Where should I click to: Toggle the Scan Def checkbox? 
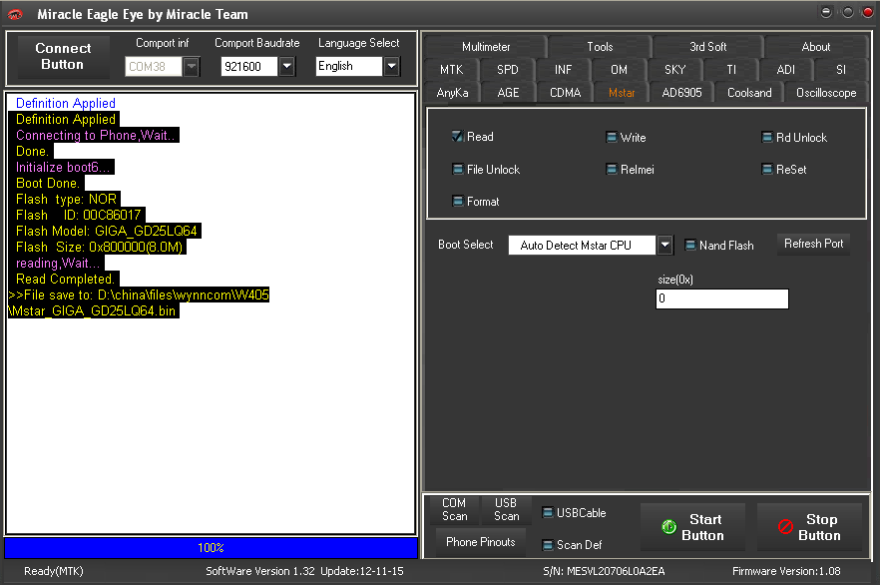coord(548,545)
